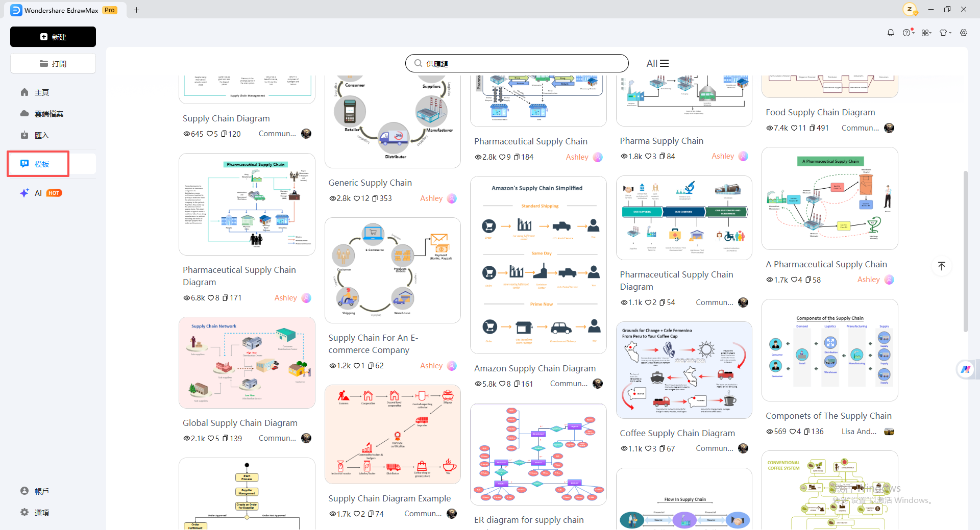
Task: Open Coffee Supply Chain Diagram thumbnail
Action: [684, 370]
